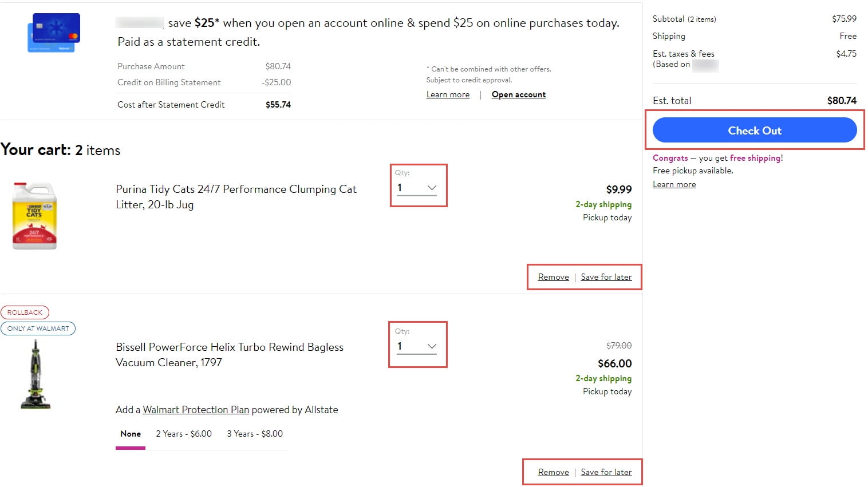Image resolution: width=868 pixels, height=487 pixels.
Task: Expand the Qty dropdown for Tidy Cats litter
Action: [417, 187]
